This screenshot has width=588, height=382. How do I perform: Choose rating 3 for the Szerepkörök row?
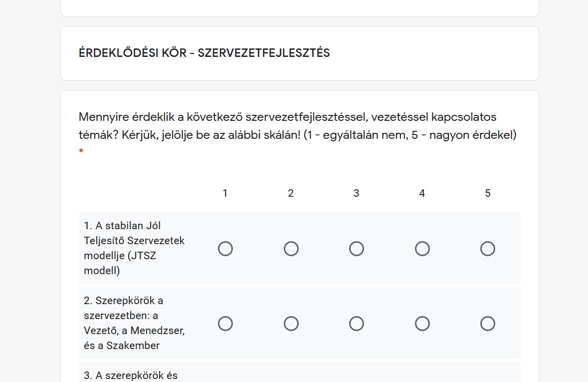pos(356,324)
